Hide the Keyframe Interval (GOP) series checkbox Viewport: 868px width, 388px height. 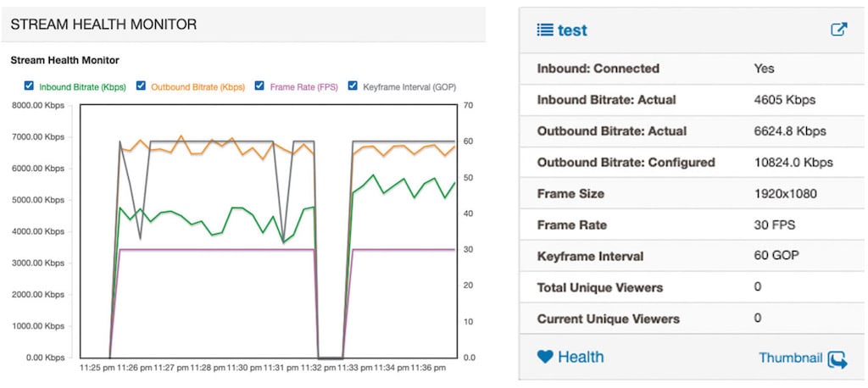click(353, 86)
